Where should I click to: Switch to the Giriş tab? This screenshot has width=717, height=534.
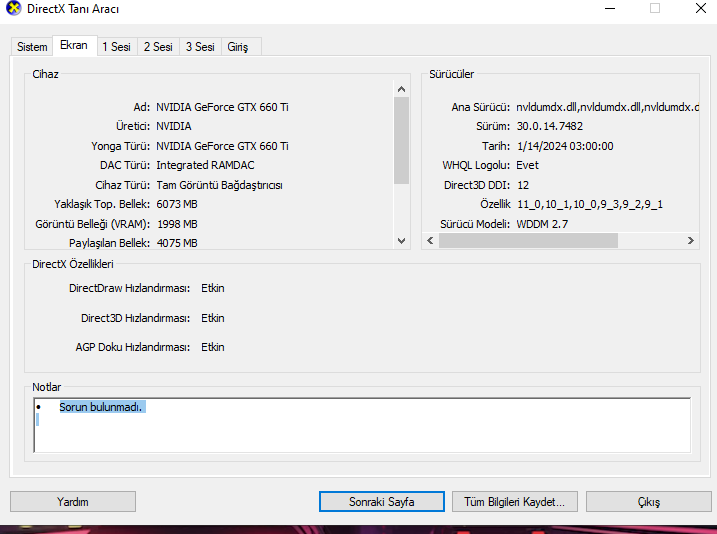click(238, 47)
